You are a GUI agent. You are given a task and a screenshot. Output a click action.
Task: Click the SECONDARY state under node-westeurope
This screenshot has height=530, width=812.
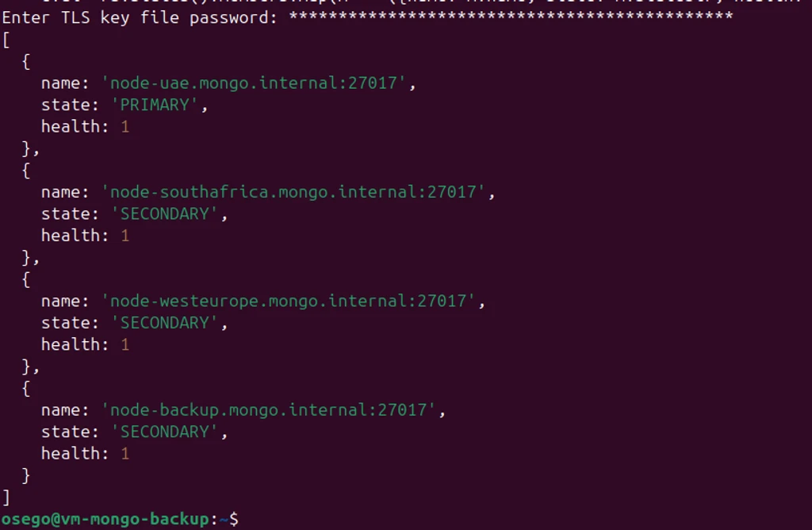click(x=165, y=323)
